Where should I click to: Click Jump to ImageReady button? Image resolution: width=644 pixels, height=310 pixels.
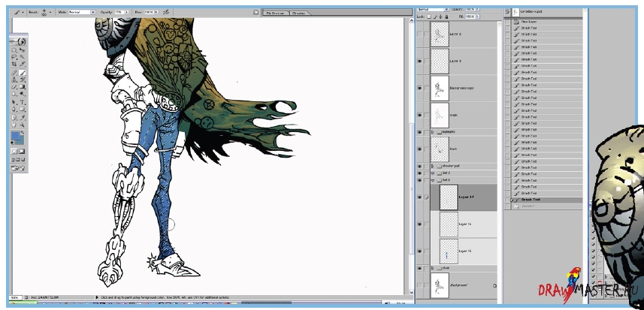point(18,168)
